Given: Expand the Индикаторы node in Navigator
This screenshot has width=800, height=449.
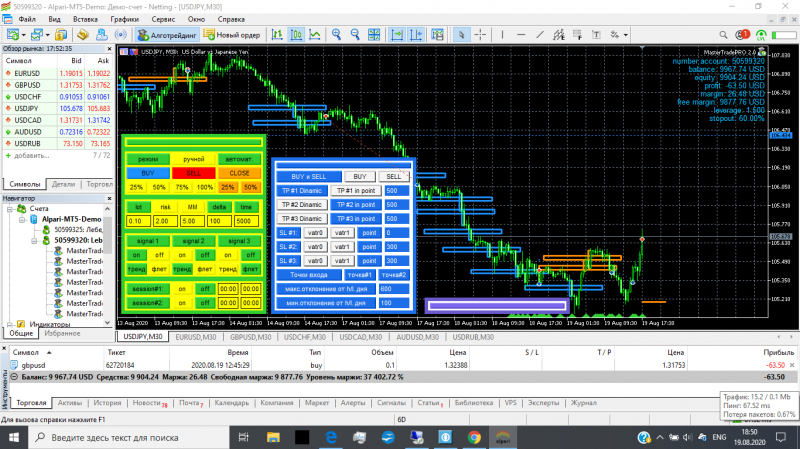Looking at the screenshot, I should (10, 324).
